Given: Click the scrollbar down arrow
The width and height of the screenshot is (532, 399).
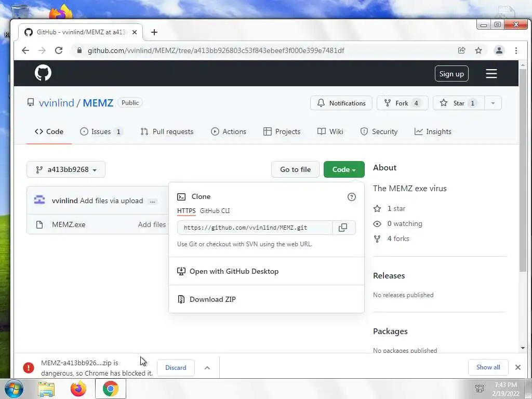Looking at the screenshot, I should coord(523,348).
